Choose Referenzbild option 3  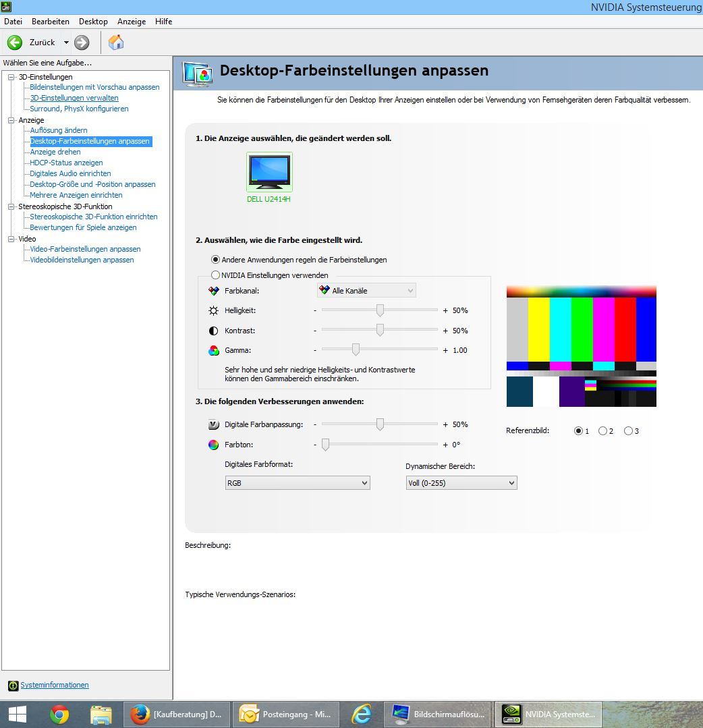(x=628, y=431)
